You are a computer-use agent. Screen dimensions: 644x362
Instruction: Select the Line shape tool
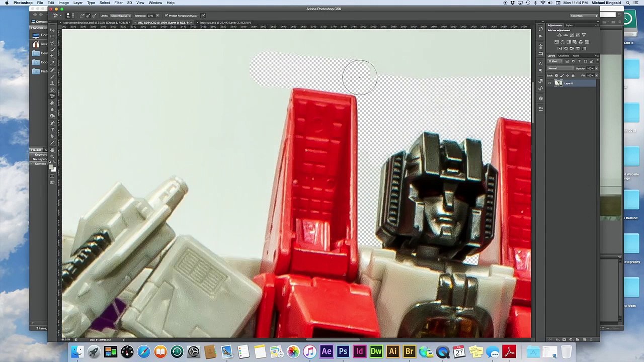(52, 143)
